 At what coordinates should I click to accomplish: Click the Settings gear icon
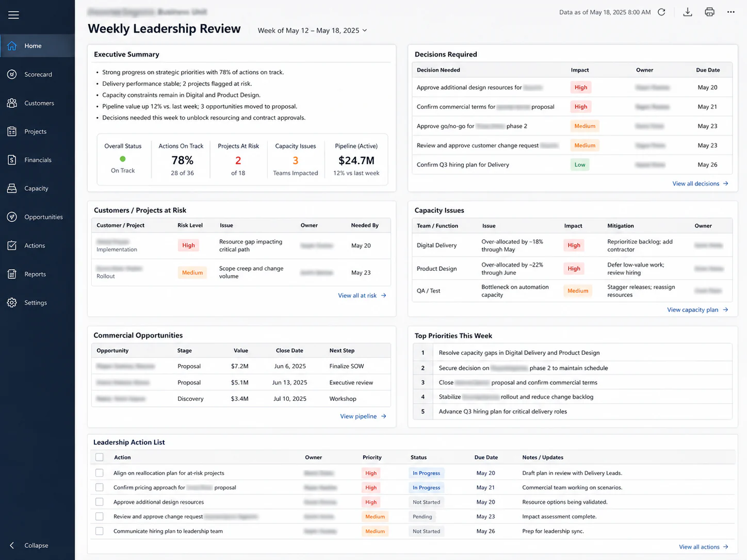tap(12, 303)
